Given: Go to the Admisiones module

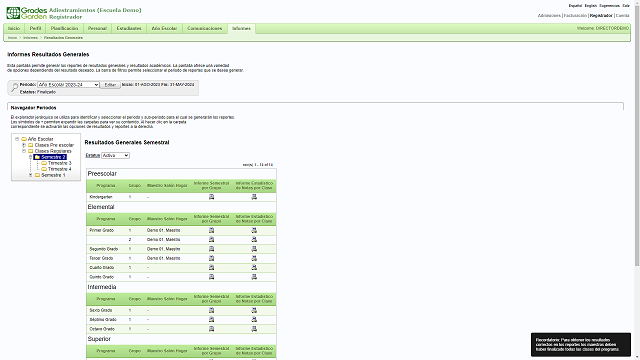Looking at the screenshot, I should 549,16.
